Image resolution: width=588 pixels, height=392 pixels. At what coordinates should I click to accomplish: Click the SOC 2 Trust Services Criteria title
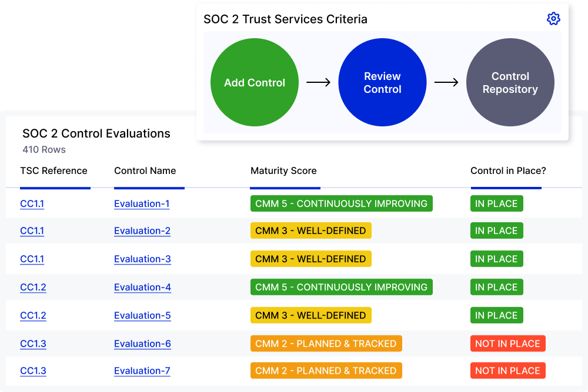(285, 19)
